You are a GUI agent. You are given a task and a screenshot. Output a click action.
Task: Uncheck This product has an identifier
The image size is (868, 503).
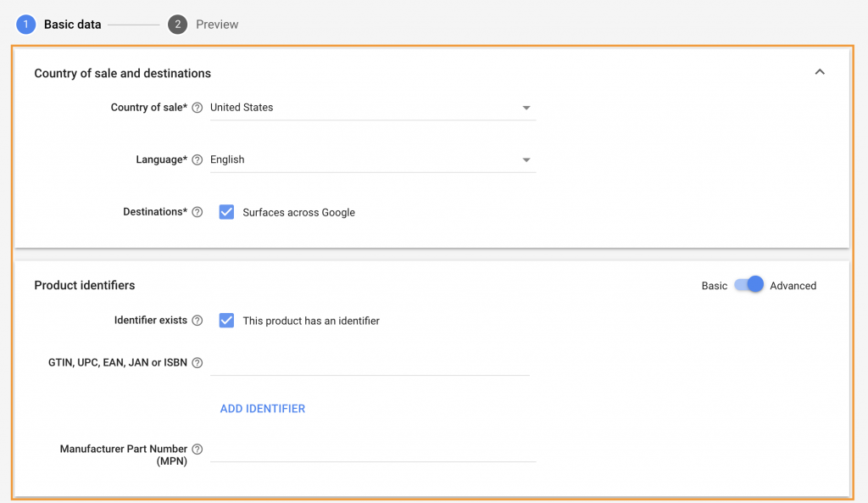point(226,321)
